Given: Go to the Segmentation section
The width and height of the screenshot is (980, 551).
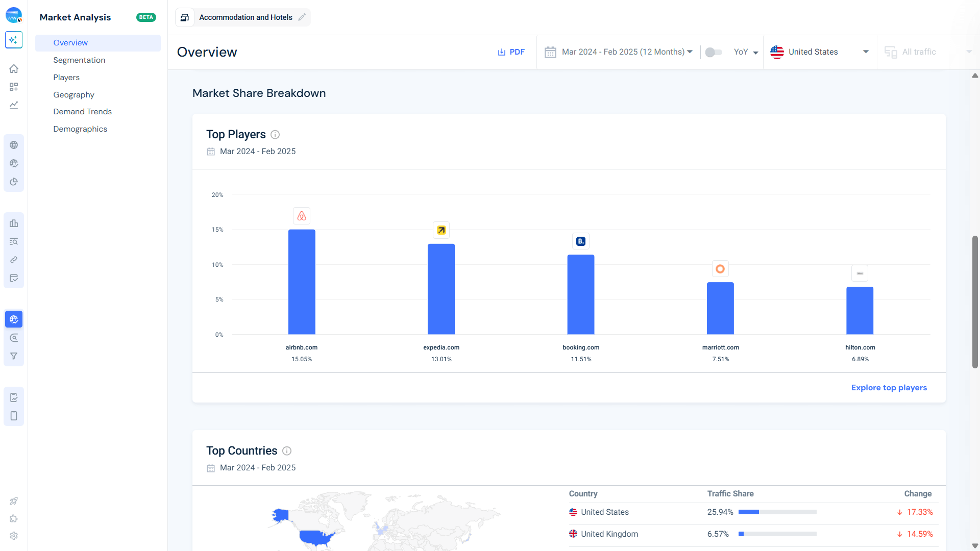Looking at the screenshot, I should pos(79,60).
